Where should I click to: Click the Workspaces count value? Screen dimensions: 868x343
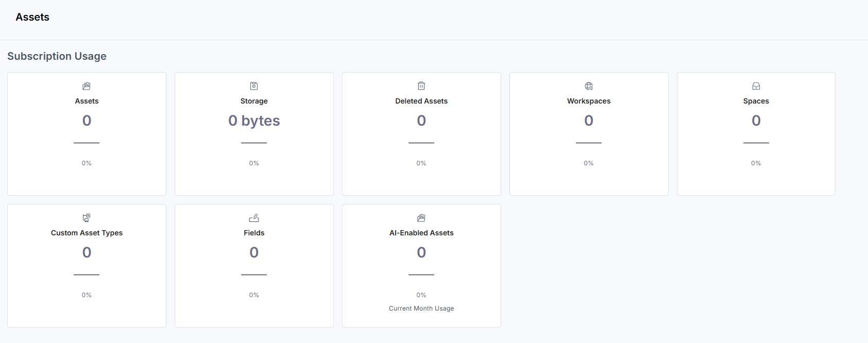click(589, 121)
